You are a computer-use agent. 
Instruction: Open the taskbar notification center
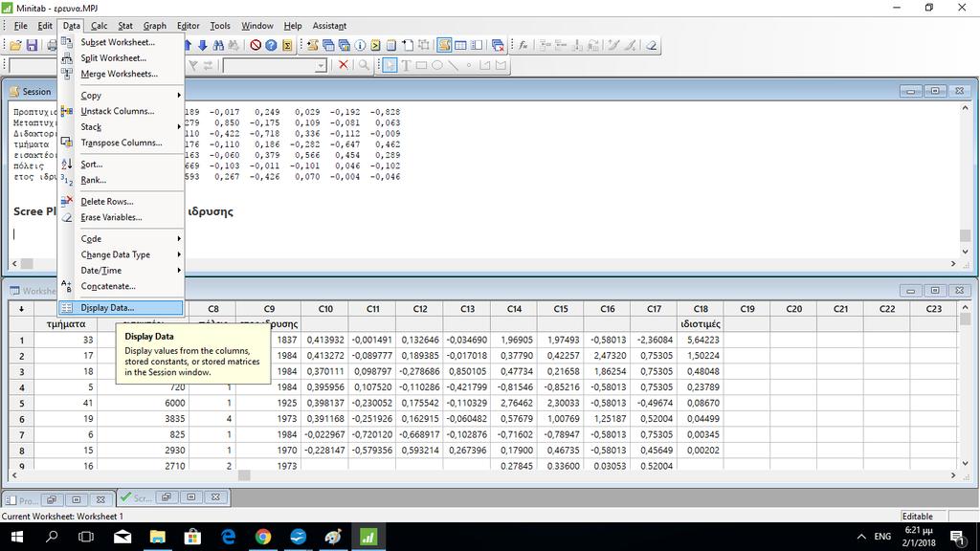pyautogui.click(x=957, y=537)
